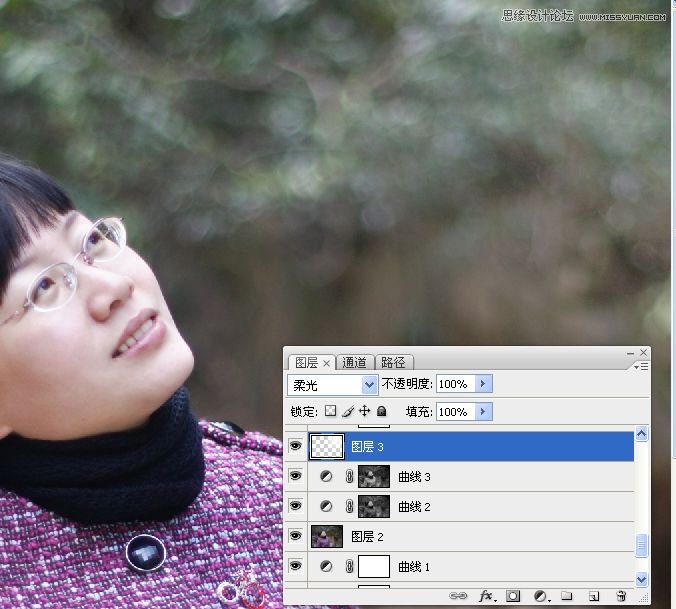
Task: Lock layer position
Action: (364, 411)
